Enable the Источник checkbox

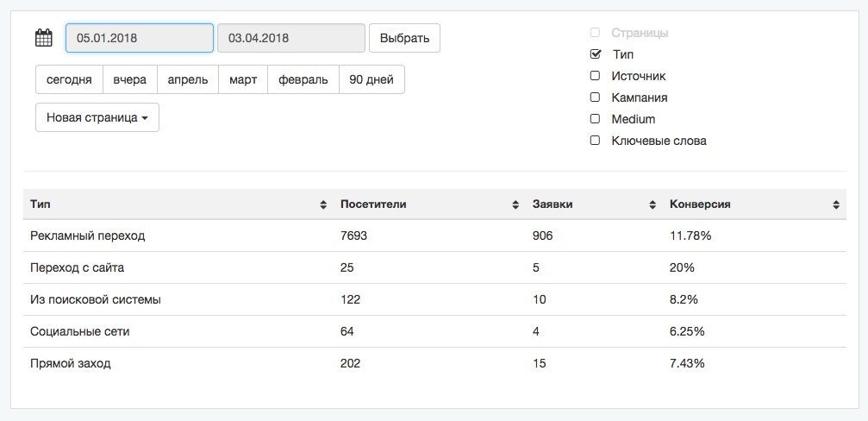(595, 76)
